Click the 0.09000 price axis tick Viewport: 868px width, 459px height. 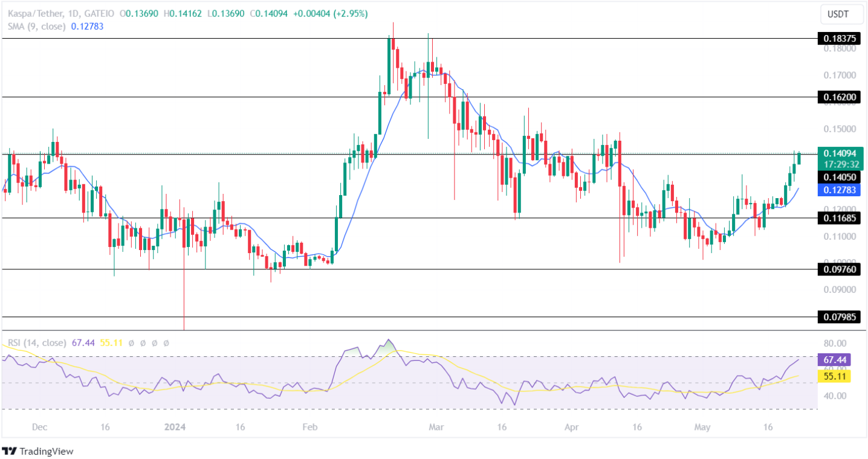[839, 289]
